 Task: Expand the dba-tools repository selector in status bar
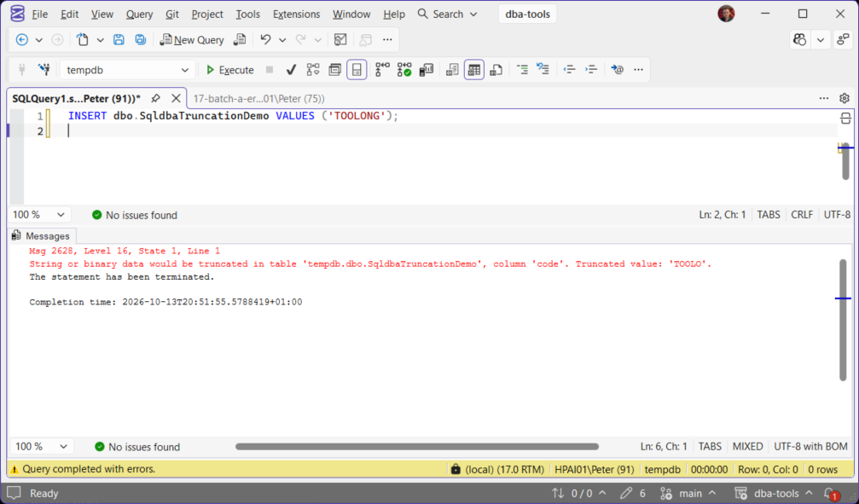[x=773, y=493]
